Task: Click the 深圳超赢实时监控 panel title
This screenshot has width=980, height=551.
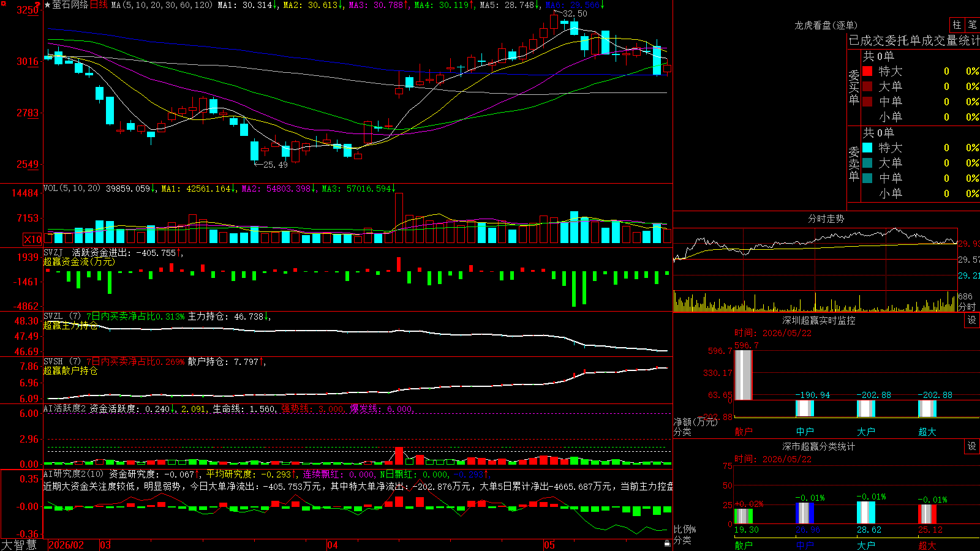Action: 819,320
